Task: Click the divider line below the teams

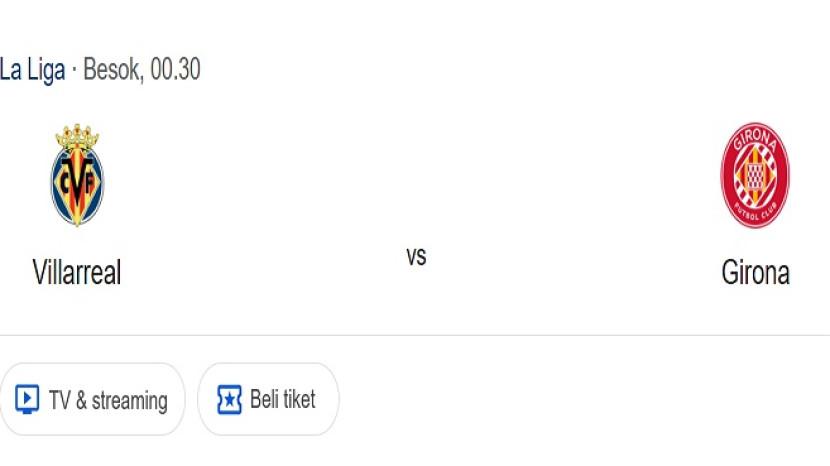Action: click(415, 335)
